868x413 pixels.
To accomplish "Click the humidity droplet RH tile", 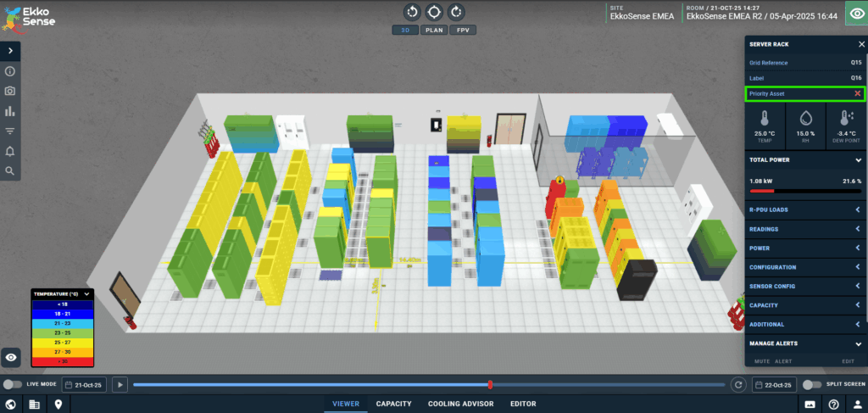I will tap(805, 126).
